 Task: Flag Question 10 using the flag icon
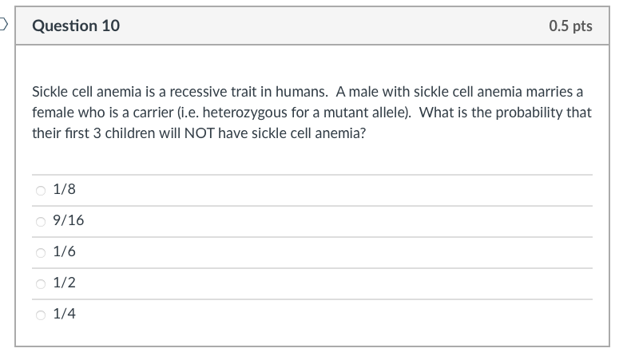pyautogui.click(x=3, y=25)
